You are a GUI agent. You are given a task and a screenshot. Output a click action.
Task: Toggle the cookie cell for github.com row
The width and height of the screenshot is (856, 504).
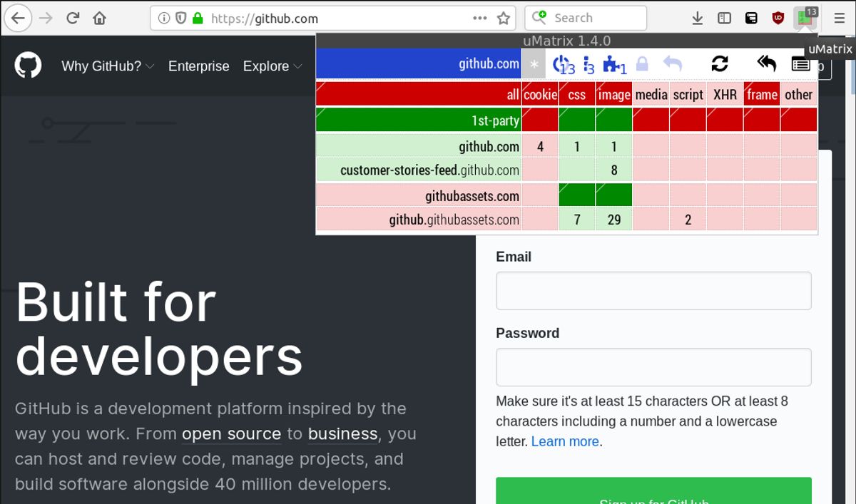(540, 147)
